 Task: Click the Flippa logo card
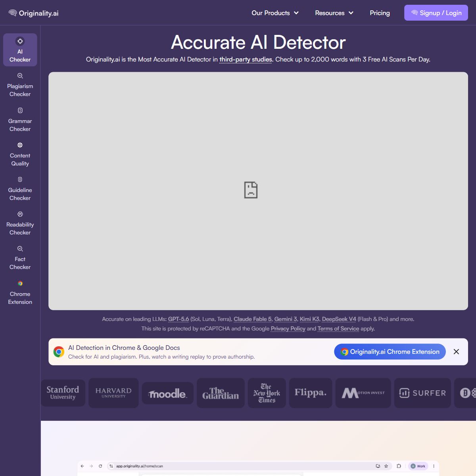pos(311,393)
